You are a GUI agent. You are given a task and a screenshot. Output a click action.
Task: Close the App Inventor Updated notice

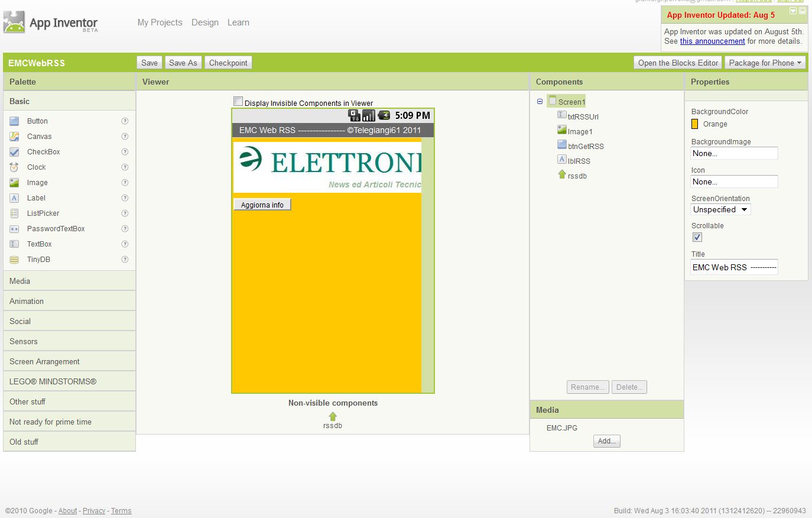click(x=802, y=11)
